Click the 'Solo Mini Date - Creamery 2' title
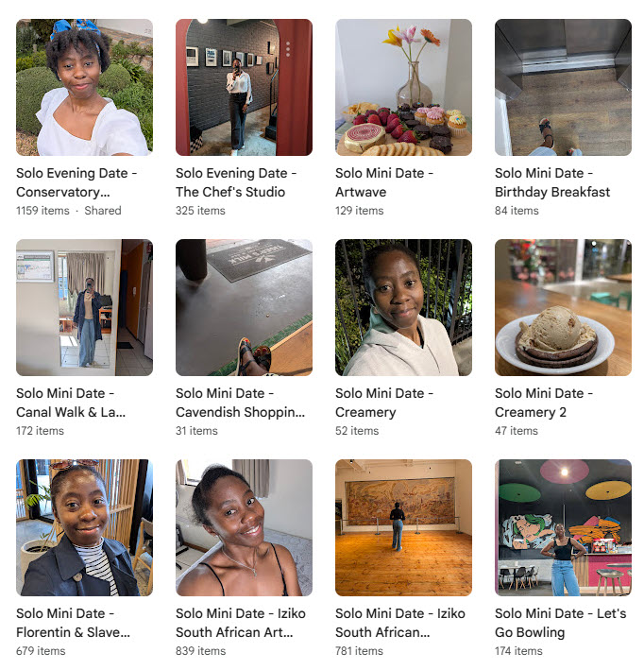The height and width of the screenshot is (670, 644). coord(544,403)
